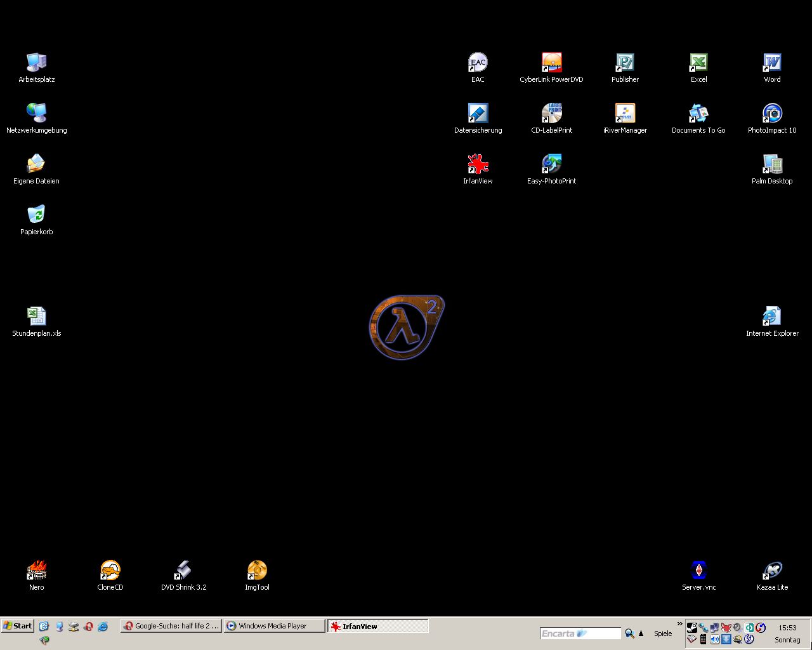Image resolution: width=812 pixels, height=650 pixels.
Task: Switch to Windows Media Player taskbar button
Action: point(273,626)
